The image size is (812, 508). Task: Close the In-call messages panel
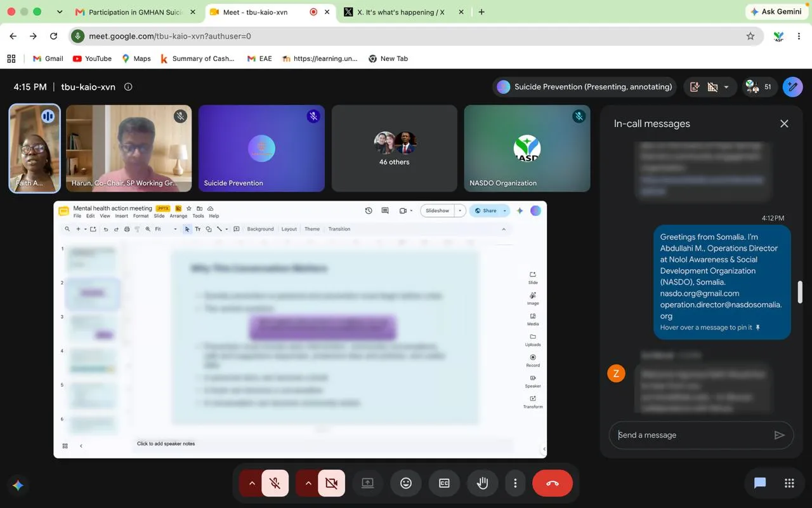coord(784,124)
